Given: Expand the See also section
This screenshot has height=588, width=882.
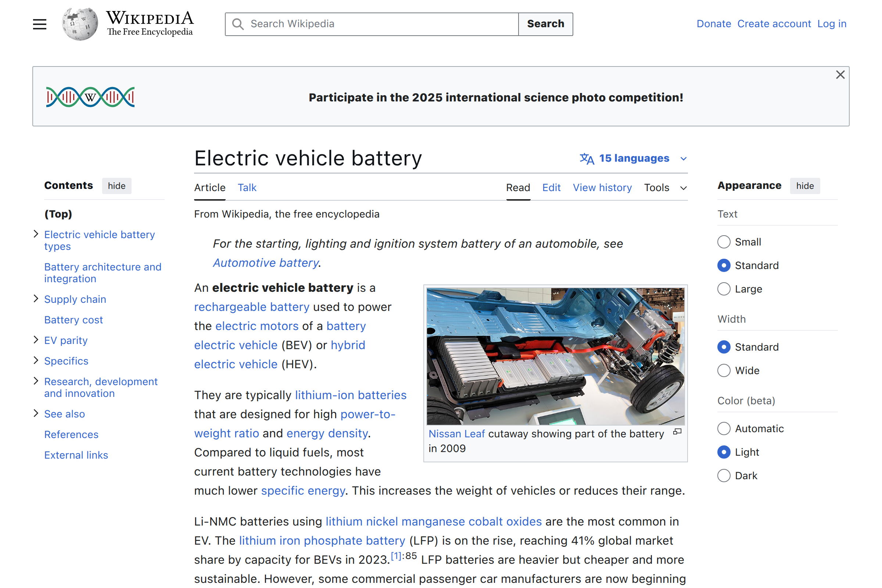Looking at the screenshot, I should [36, 413].
